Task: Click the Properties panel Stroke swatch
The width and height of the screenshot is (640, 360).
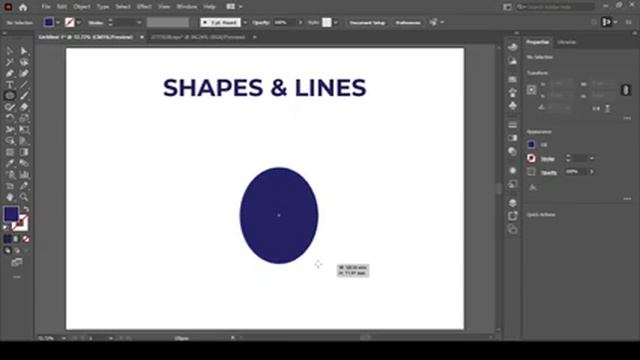Action: coord(531,158)
